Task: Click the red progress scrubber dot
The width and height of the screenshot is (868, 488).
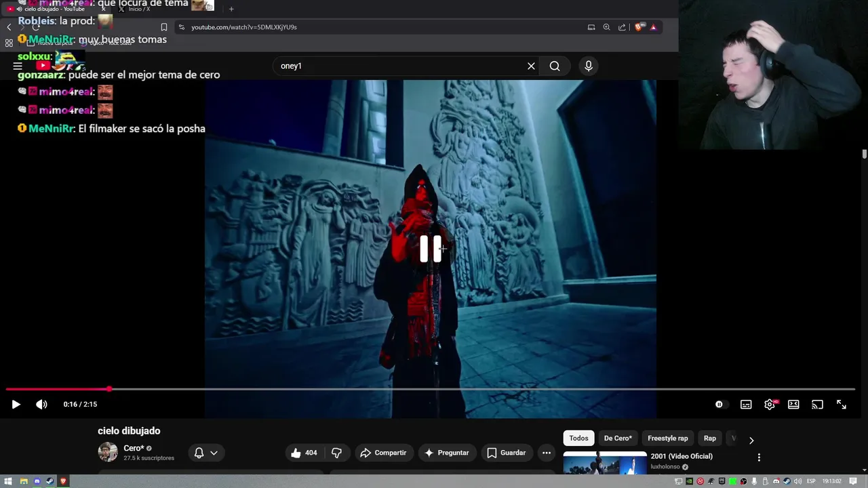Action: coord(109,389)
